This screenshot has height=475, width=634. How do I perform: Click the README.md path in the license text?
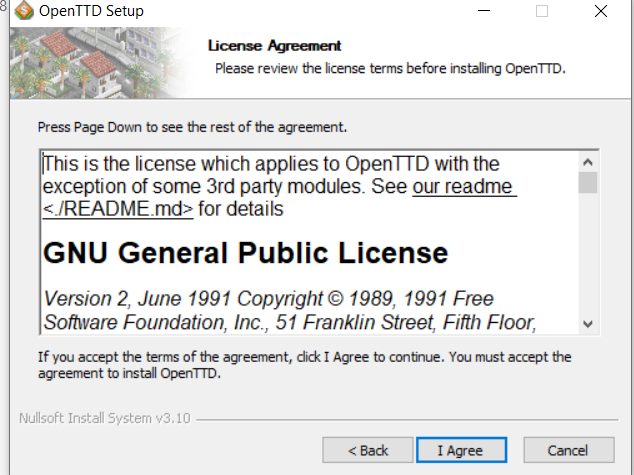pyautogui.click(x=118, y=209)
